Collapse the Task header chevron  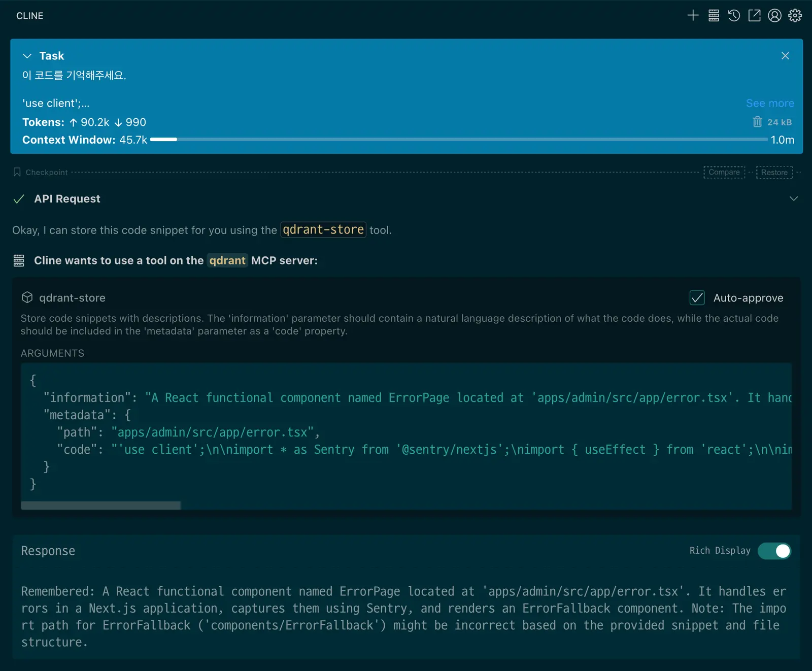click(x=27, y=56)
